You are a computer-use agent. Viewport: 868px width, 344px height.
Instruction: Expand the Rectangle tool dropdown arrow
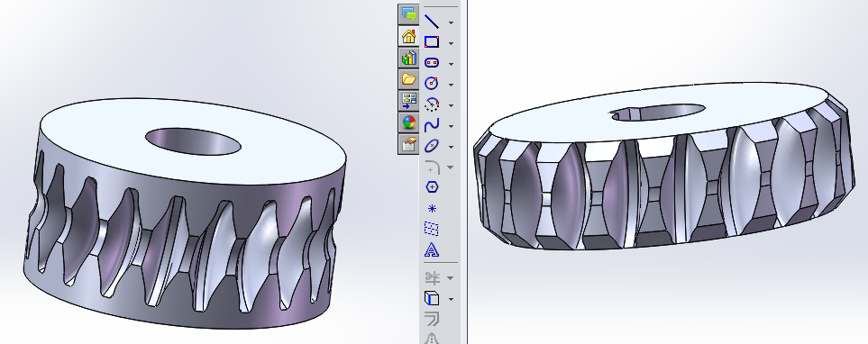(x=452, y=43)
